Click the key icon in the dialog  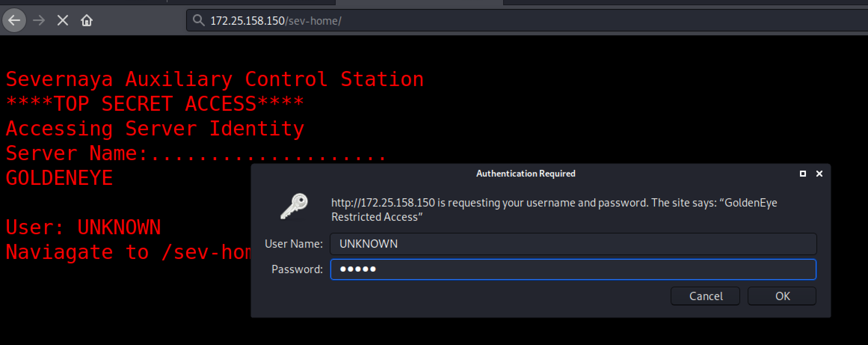[294, 206]
